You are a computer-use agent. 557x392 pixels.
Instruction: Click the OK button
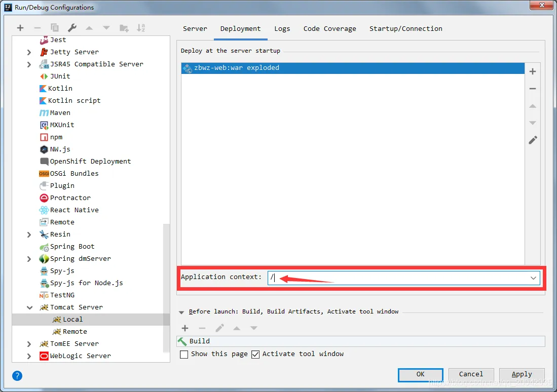(x=420, y=374)
